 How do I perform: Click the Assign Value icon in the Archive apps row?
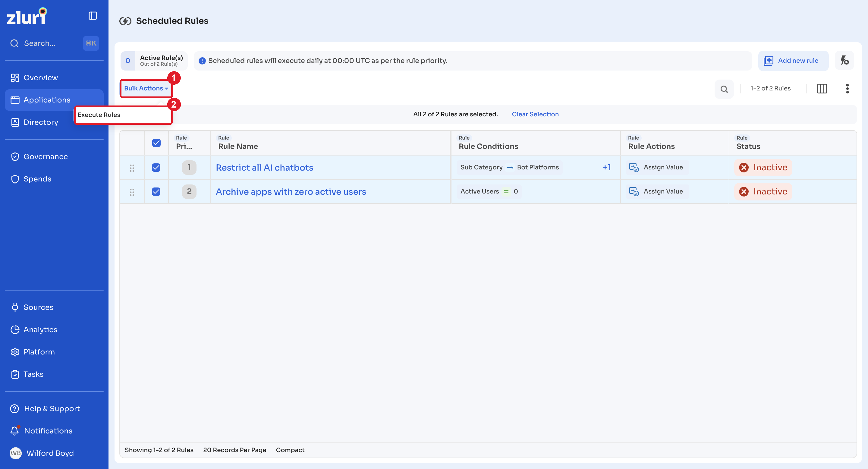tap(634, 192)
